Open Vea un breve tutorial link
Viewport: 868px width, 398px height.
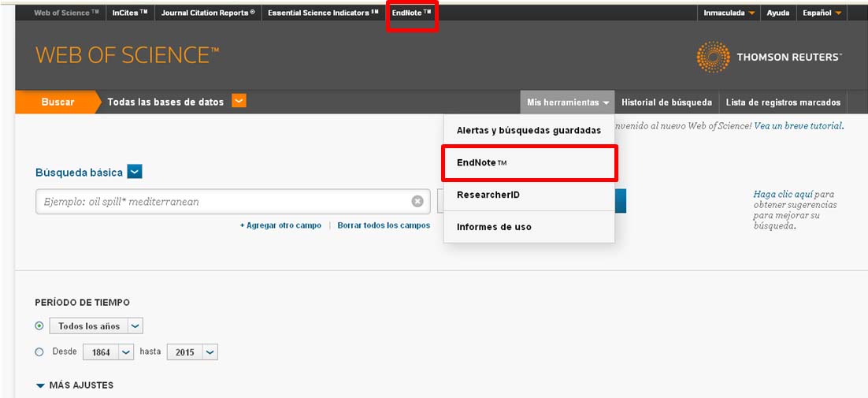[x=798, y=126]
